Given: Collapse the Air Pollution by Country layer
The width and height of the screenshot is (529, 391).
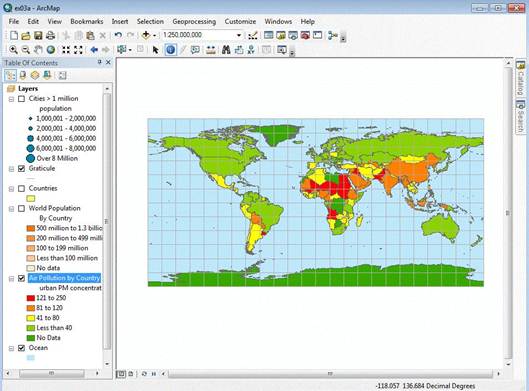Looking at the screenshot, I should [x=11, y=278].
